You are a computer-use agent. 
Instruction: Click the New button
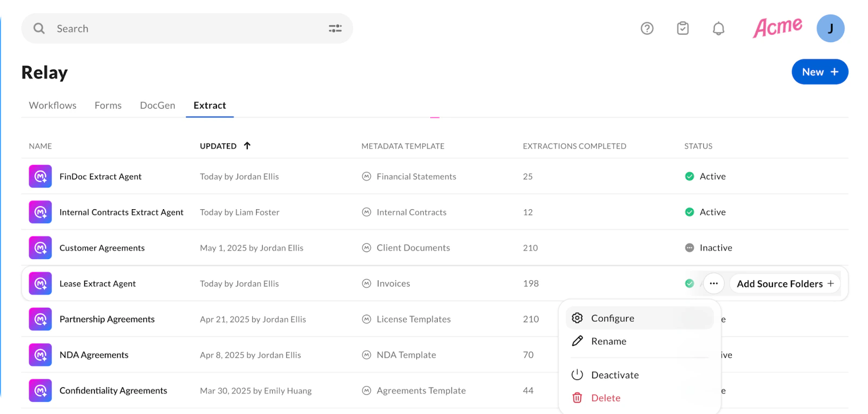pyautogui.click(x=820, y=72)
